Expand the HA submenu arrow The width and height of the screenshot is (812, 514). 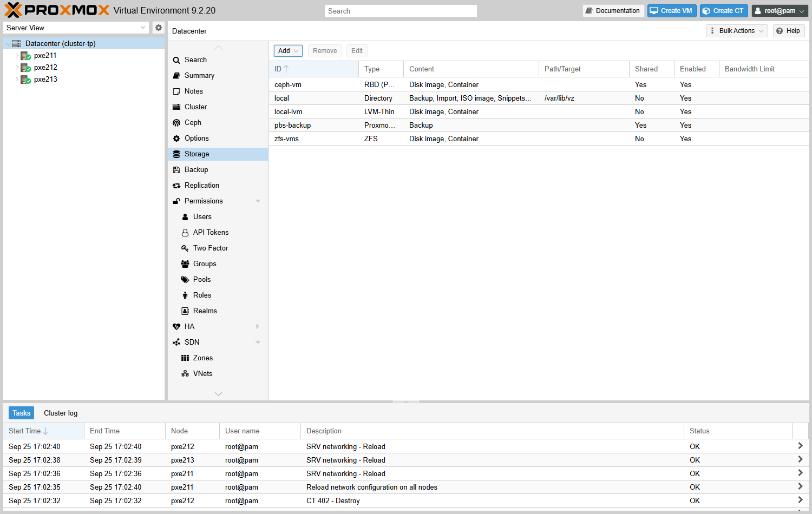258,327
